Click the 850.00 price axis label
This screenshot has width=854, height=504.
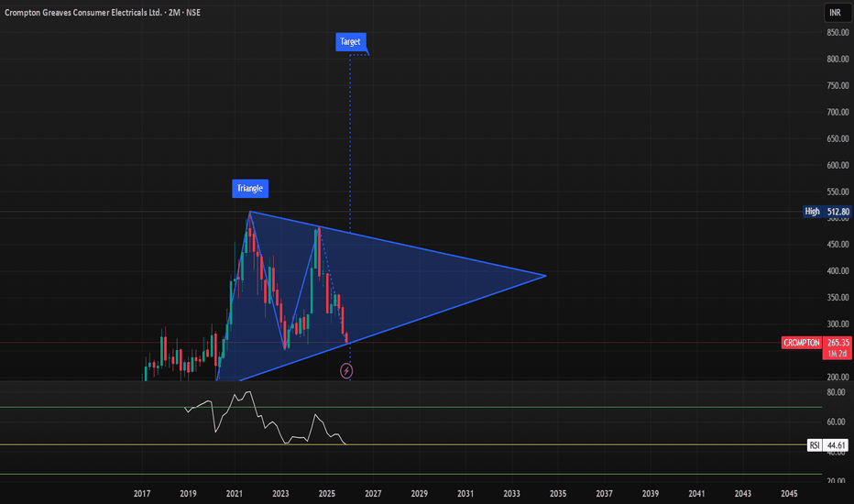pos(838,33)
